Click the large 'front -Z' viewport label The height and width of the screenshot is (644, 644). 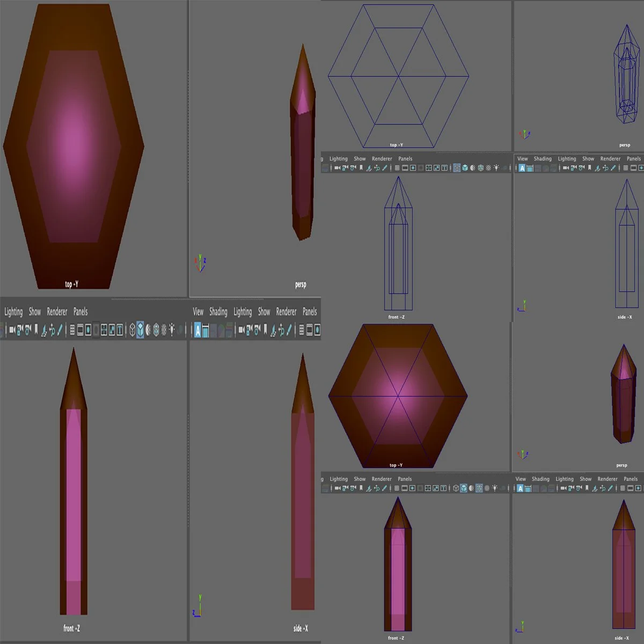(71, 628)
